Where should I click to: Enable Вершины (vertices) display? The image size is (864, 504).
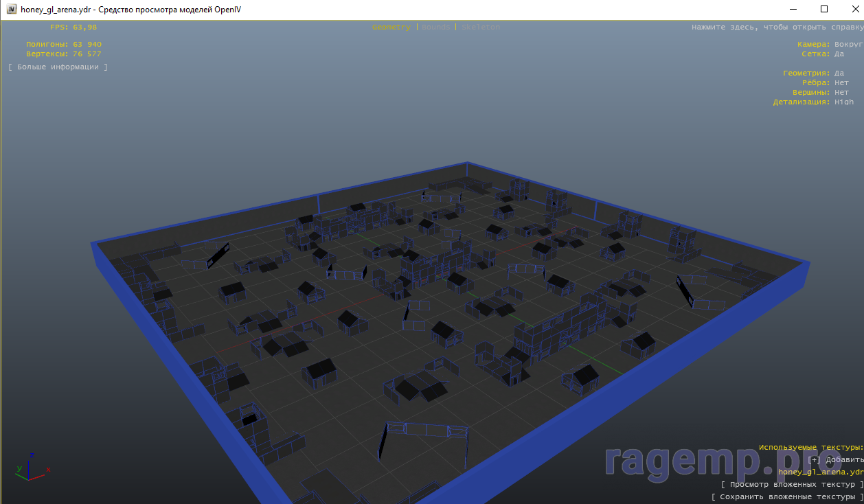click(x=841, y=93)
